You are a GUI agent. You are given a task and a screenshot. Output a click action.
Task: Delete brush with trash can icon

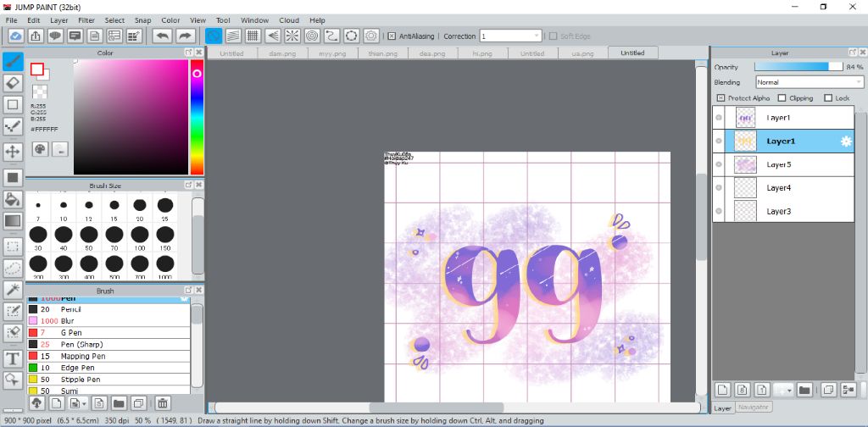point(162,402)
